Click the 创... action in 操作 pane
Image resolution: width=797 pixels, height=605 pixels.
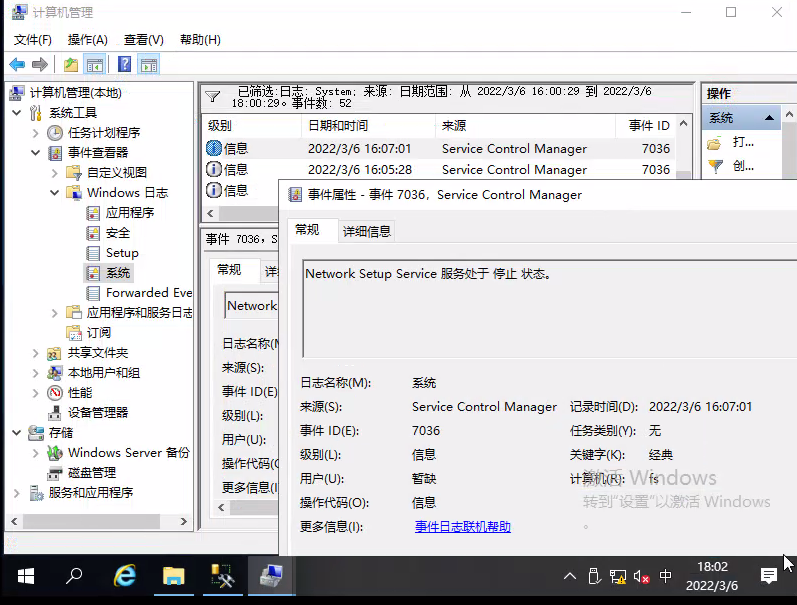743,166
